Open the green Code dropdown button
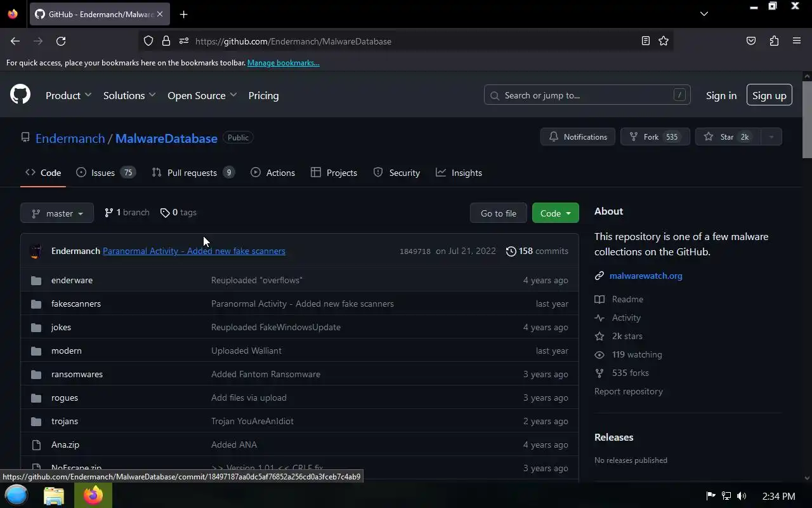Image resolution: width=812 pixels, height=508 pixels. click(555, 213)
